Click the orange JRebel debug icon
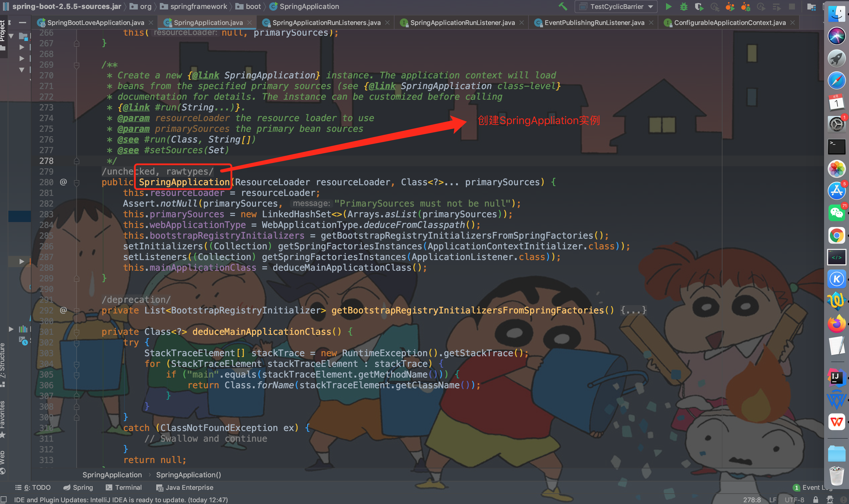This screenshot has height=504, width=849. (x=745, y=7)
